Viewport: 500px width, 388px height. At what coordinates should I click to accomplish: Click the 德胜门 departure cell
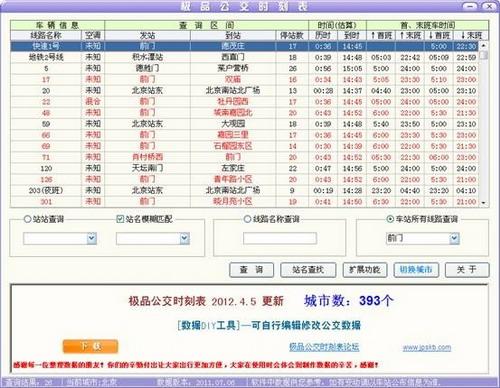[x=147, y=68]
